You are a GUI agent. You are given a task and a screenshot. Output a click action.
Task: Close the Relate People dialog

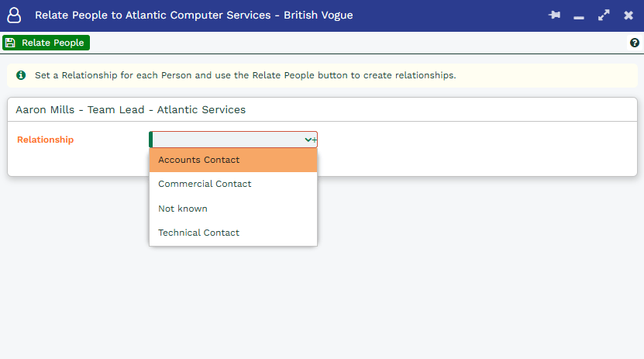coord(629,16)
